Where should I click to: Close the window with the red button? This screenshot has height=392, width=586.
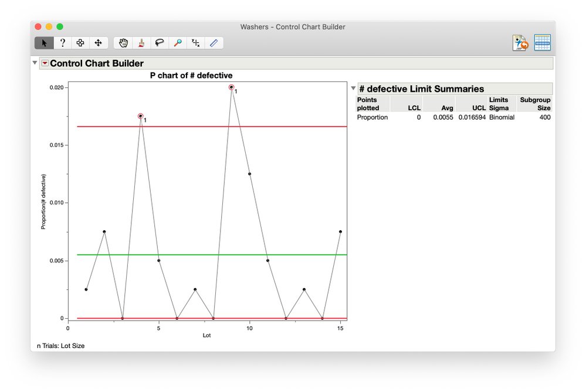38,26
